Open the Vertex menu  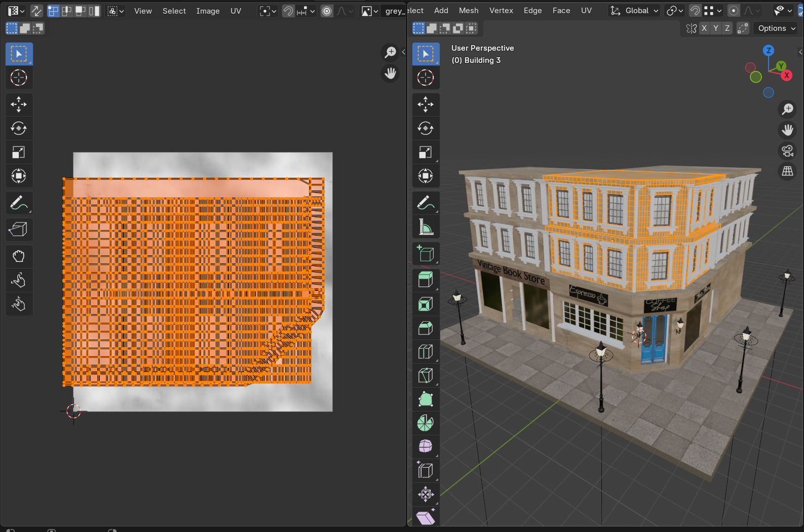tap(501, 11)
